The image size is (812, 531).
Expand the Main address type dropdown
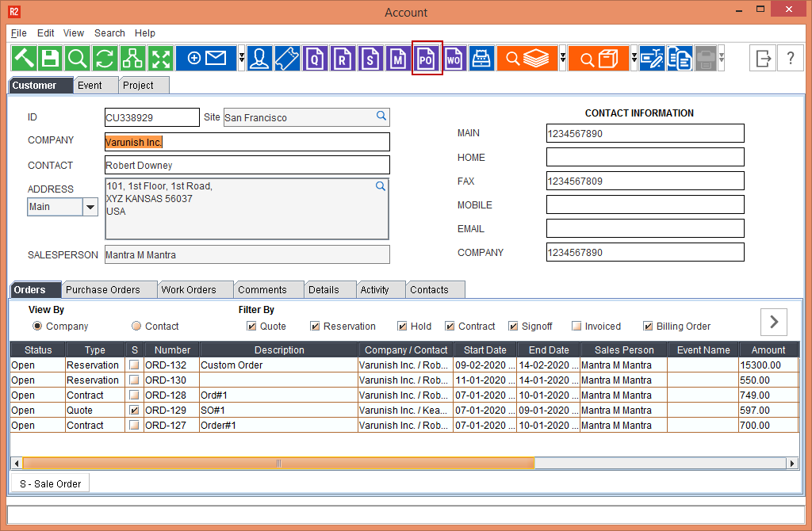(90, 207)
